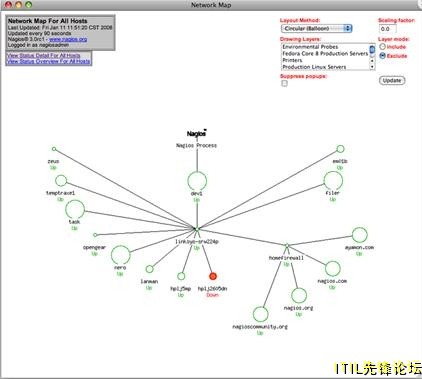Click the ayamon.com host node
This screenshot has width=422, height=379.
pyautogui.click(x=360, y=235)
